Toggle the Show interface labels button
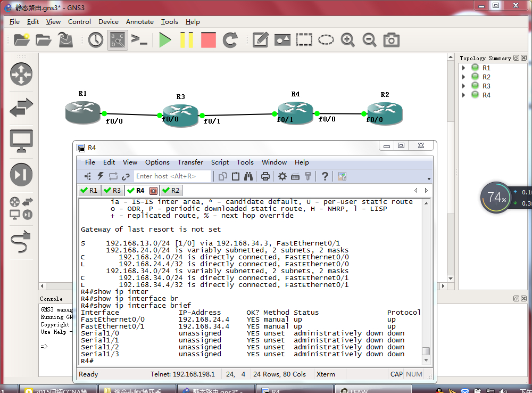 118,40
